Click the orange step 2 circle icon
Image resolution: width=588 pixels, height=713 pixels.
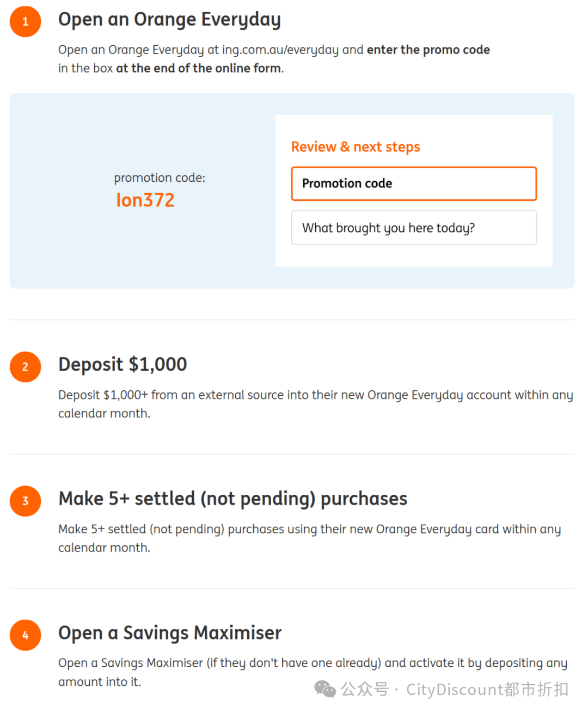25,367
